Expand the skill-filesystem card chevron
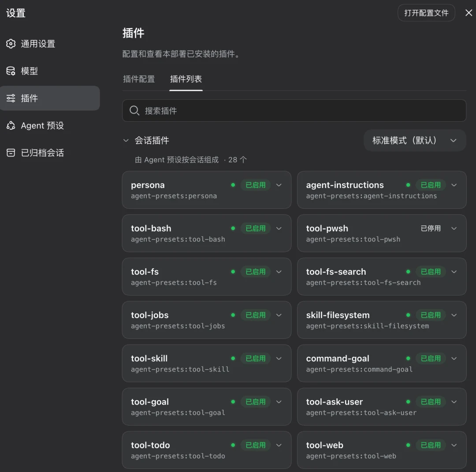Image resolution: width=476 pixels, height=472 pixels. click(x=454, y=315)
